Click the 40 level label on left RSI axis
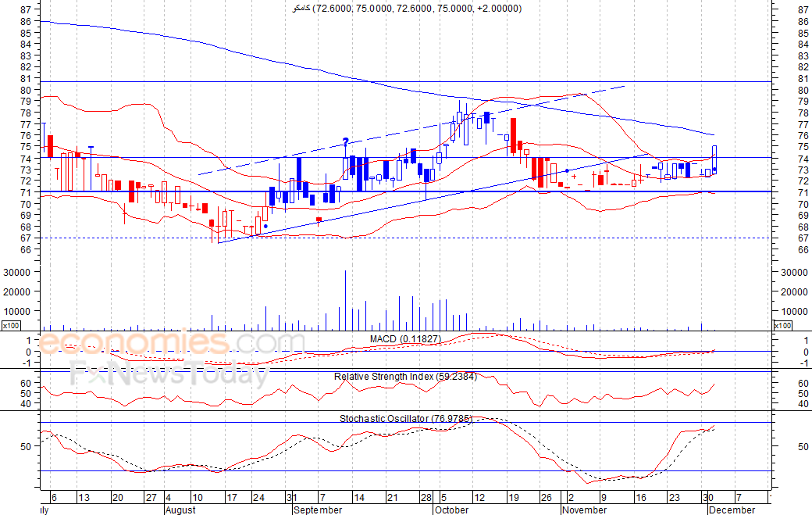 25,403
